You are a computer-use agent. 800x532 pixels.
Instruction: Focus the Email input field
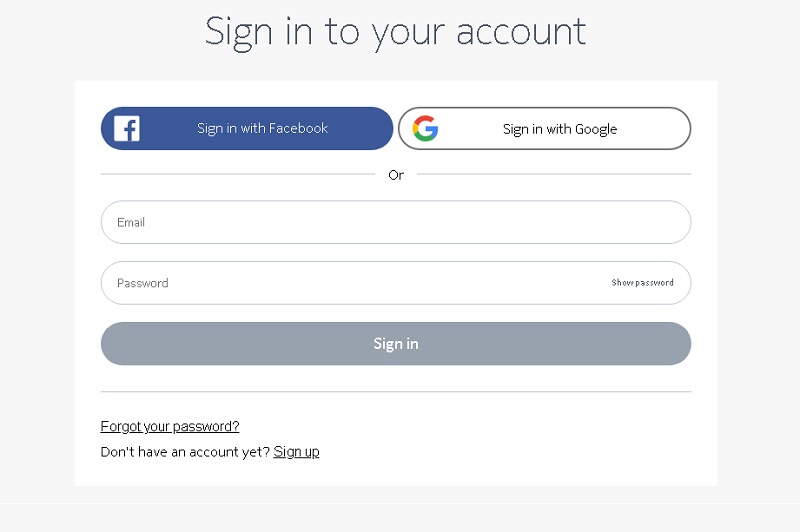(395, 222)
